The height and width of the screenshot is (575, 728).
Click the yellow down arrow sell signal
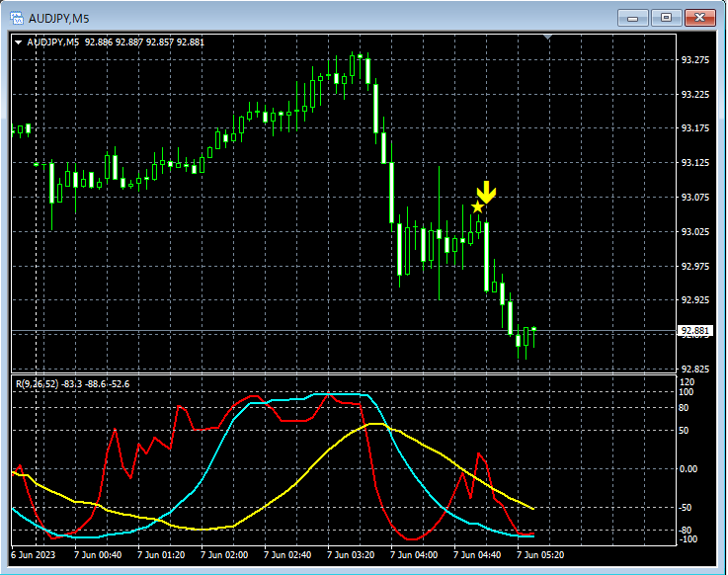click(x=486, y=192)
